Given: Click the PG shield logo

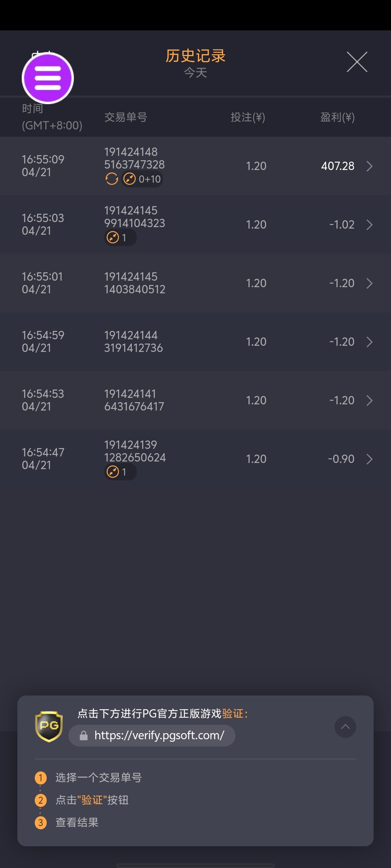Looking at the screenshot, I should [x=49, y=726].
